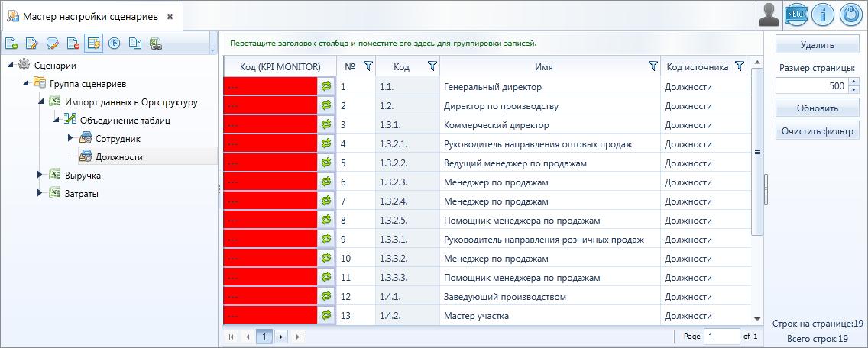868x348 pixels.
Task: Open filter for Код column
Action: 432,66
